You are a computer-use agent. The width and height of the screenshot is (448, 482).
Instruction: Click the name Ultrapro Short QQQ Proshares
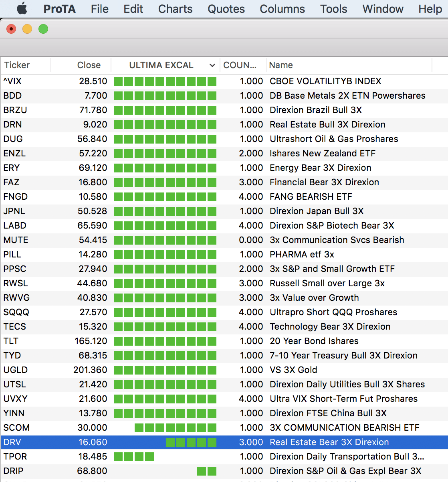333,312
